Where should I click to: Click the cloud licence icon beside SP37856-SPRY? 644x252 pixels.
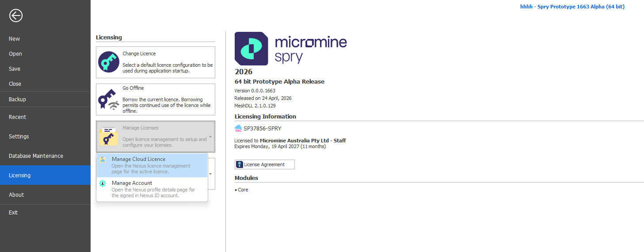(x=239, y=129)
